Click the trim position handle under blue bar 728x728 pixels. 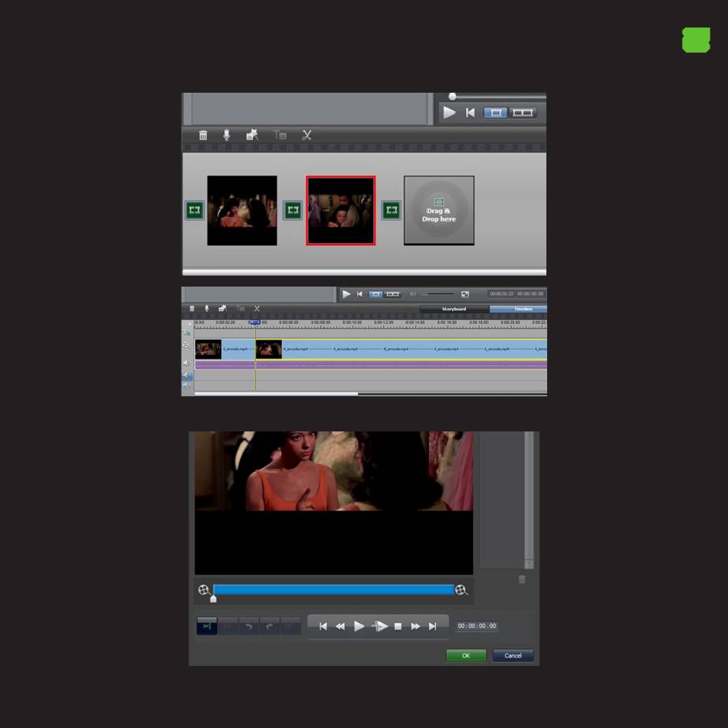pyautogui.click(x=213, y=598)
